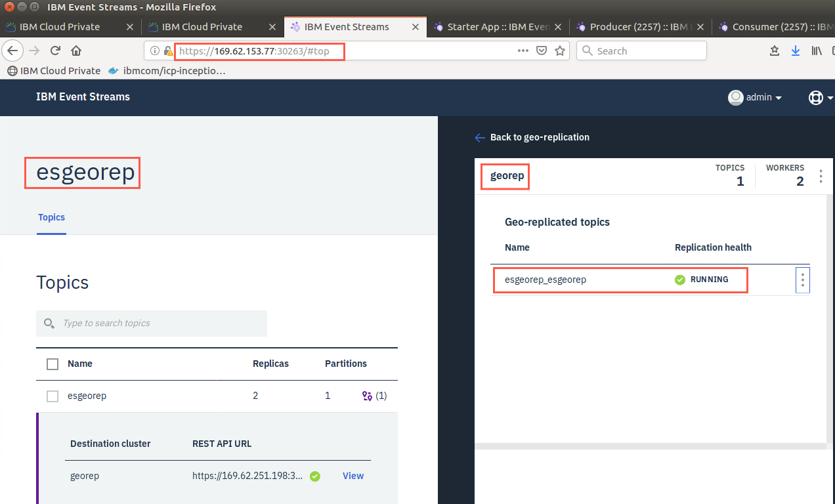Click View link for georep destination
Screen dimensions: 835x504
pos(353,476)
